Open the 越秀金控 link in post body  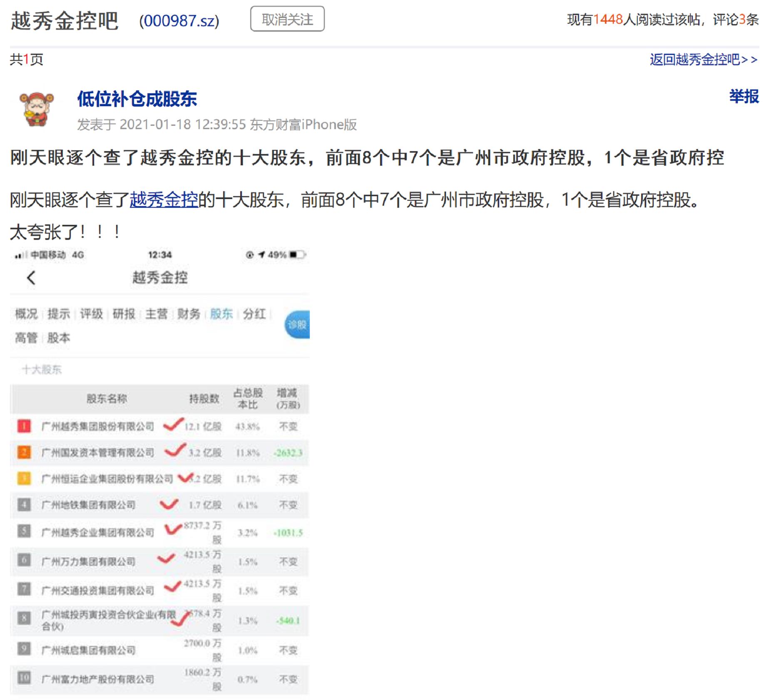tap(164, 199)
